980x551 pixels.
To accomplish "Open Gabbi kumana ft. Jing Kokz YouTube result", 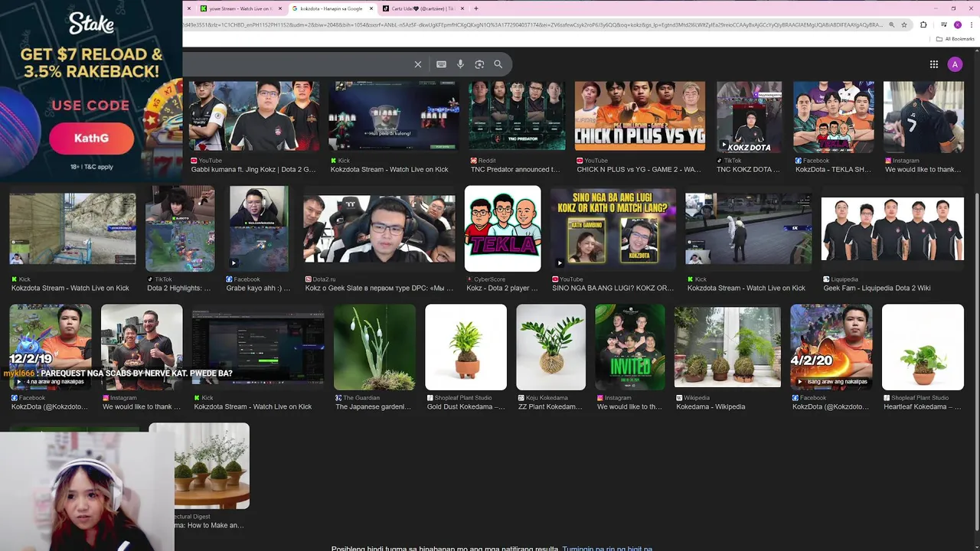I will point(253,169).
